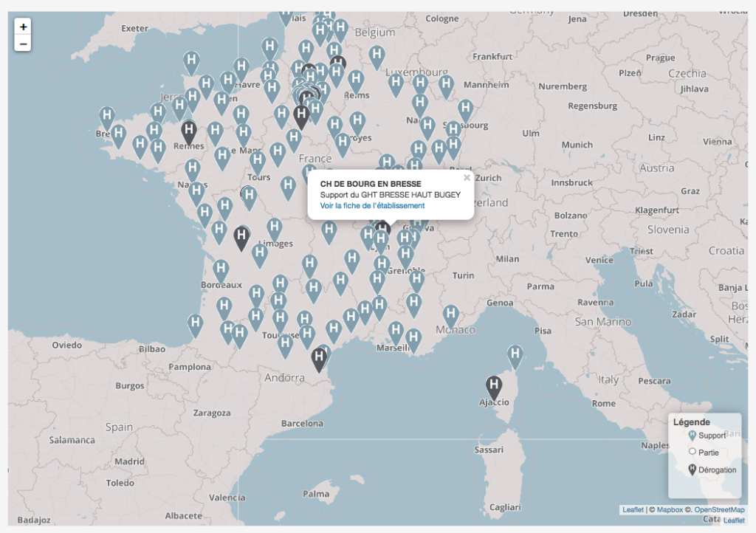Select the hospital marker in northern Corsica
Image resolution: width=756 pixels, height=533 pixels.
pyautogui.click(x=515, y=356)
